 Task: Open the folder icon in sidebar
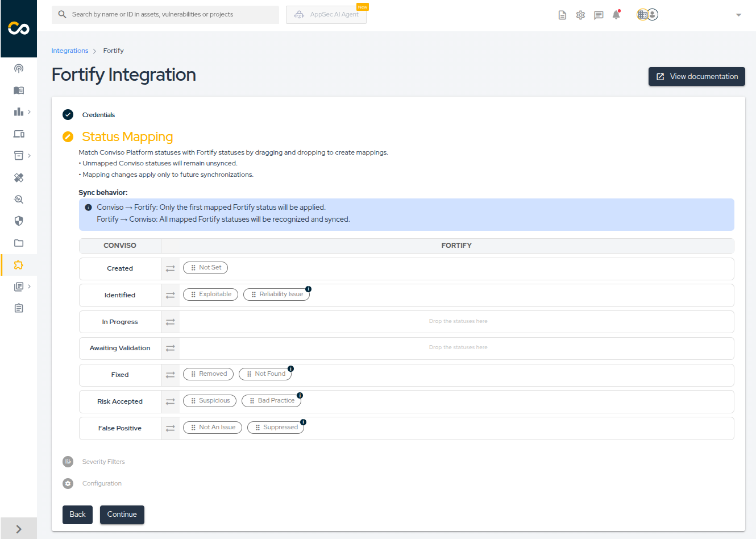click(x=19, y=243)
